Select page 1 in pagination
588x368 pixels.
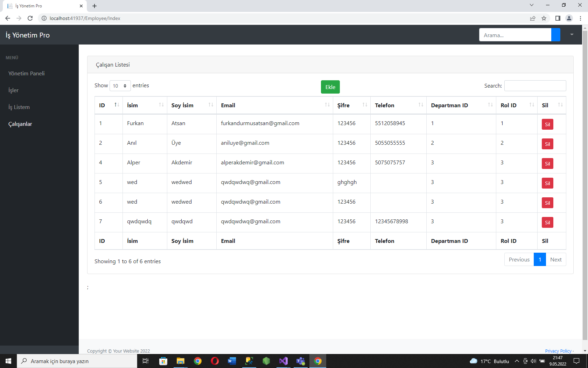pos(540,259)
